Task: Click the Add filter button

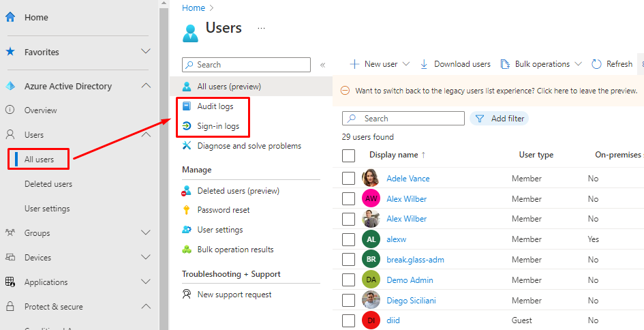Action: tap(500, 119)
